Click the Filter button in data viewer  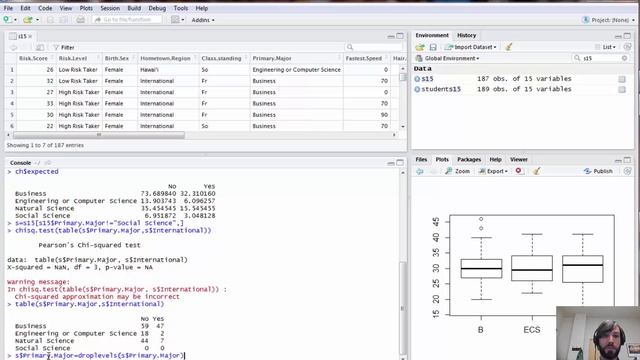(64, 47)
